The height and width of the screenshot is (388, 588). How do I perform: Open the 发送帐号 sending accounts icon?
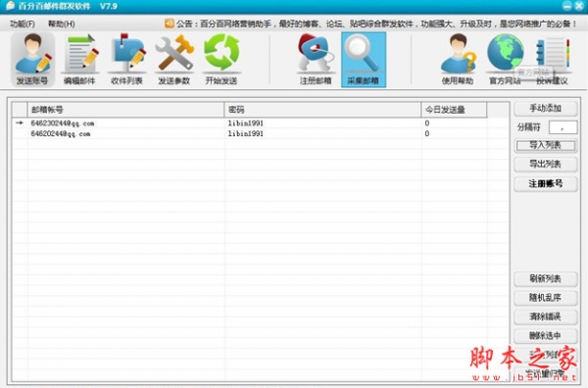32,60
